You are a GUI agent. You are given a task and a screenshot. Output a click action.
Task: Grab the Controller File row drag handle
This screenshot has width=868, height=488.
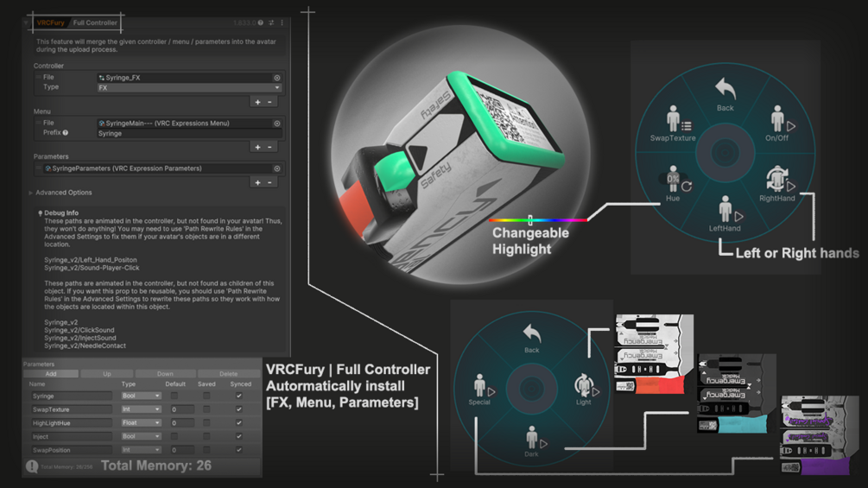point(38,78)
